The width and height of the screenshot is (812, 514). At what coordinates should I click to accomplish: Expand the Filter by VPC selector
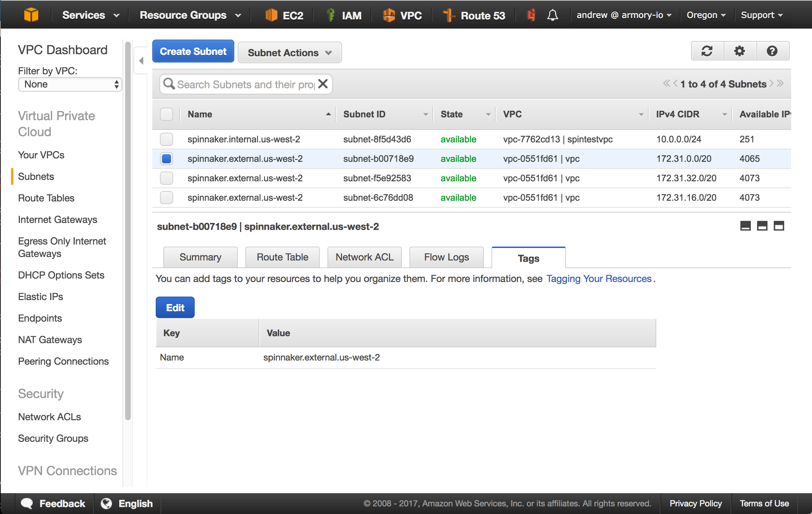click(70, 84)
